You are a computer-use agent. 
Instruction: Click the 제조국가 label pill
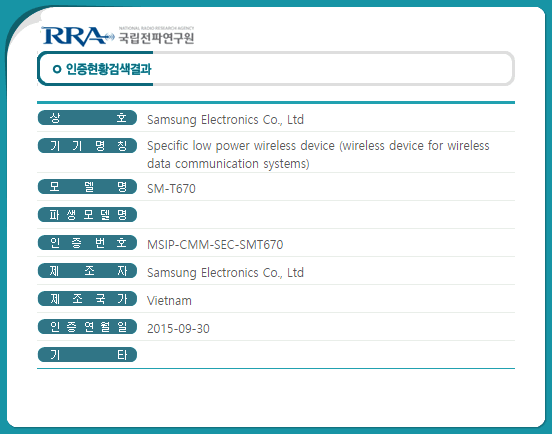click(87, 299)
